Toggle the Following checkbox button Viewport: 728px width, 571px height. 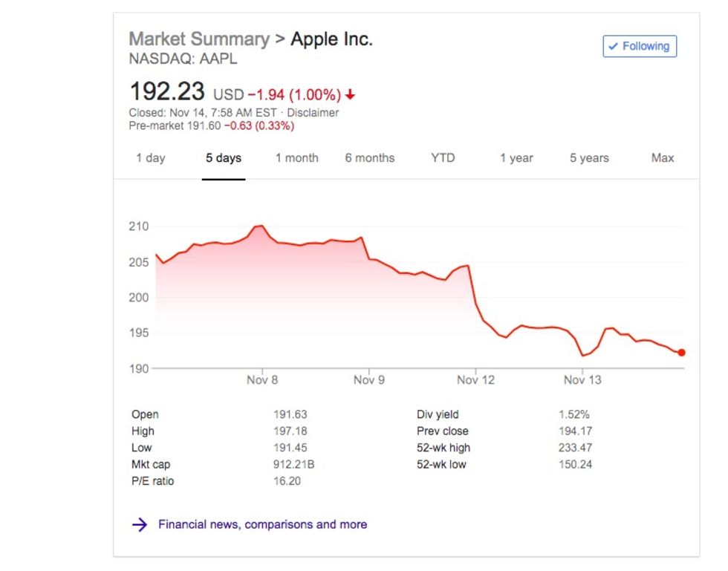click(639, 46)
